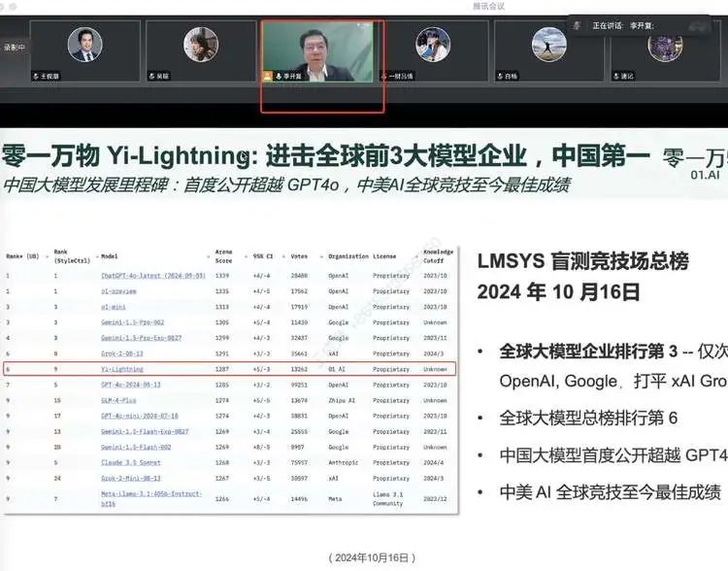Screen dimensions: 728x571
Task: Click the bullet 中美 AI 全球竞技至今最佳成绩
Action: 611,492
